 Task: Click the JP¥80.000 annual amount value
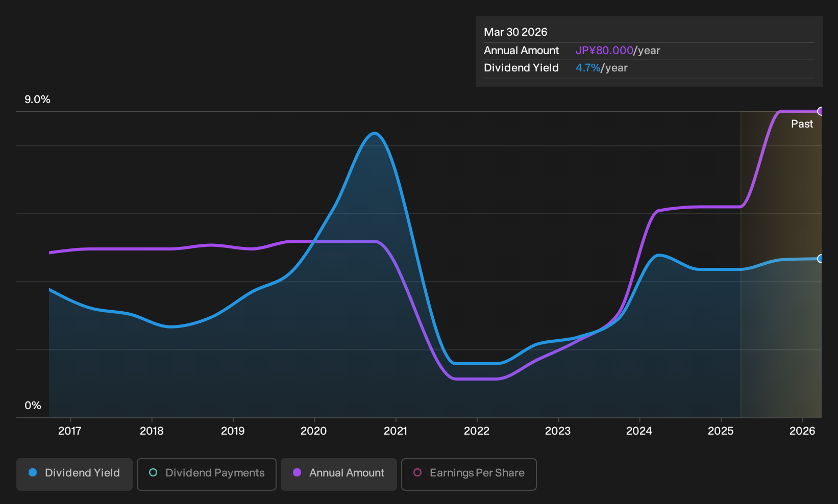pyautogui.click(x=604, y=51)
